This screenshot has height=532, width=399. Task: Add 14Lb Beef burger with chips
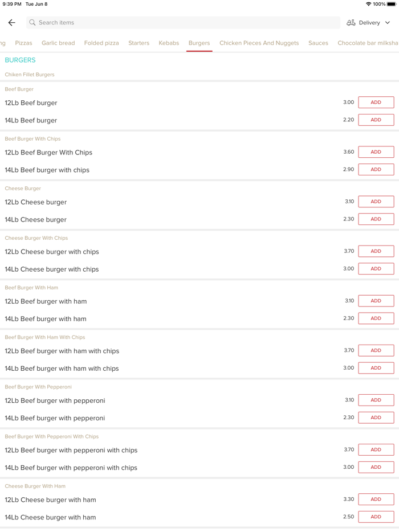point(376,170)
